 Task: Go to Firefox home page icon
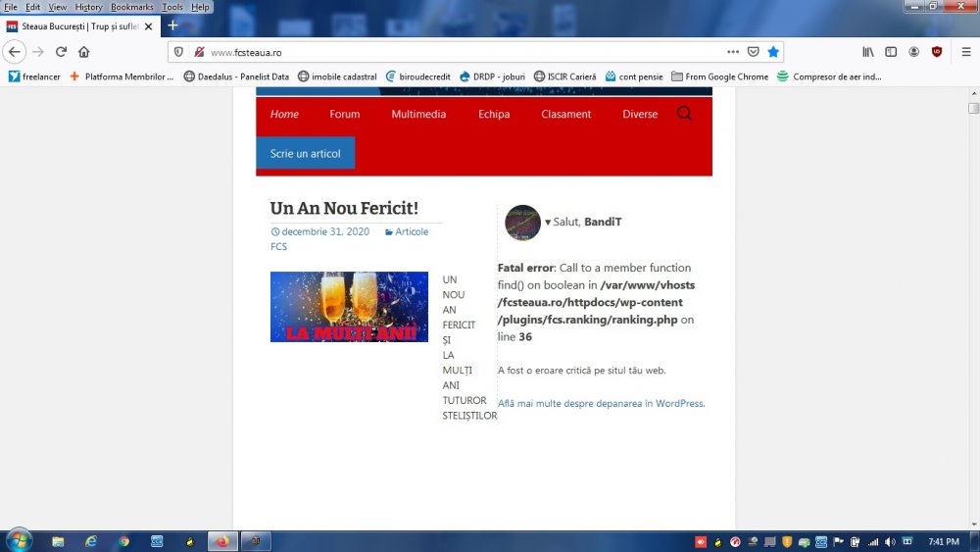tap(84, 52)
